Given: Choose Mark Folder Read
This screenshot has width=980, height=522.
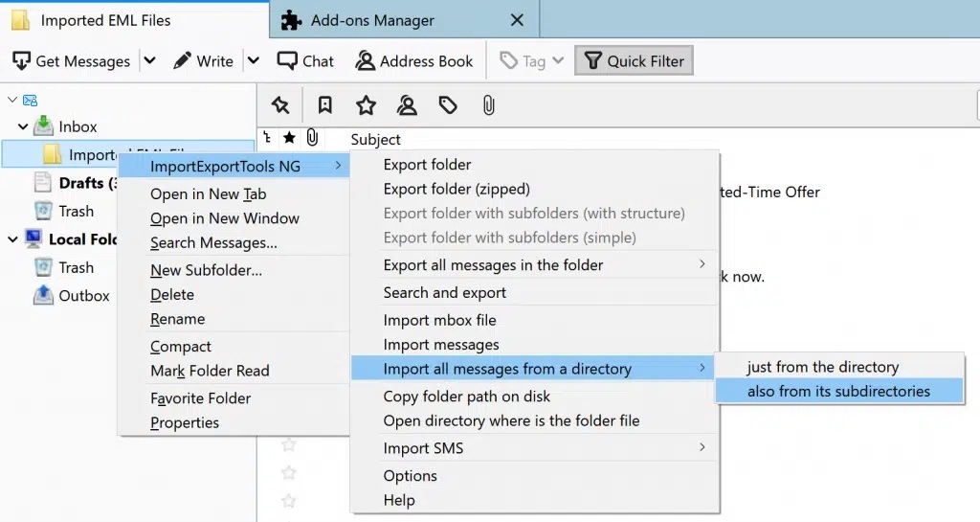Looking at the screenshot, I should coord(210,371).
